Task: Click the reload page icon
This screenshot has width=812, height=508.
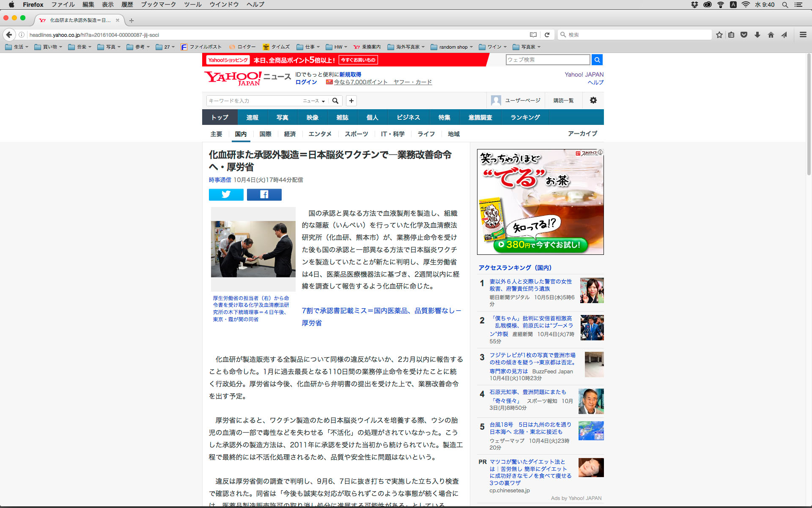Action: [547, 35]
